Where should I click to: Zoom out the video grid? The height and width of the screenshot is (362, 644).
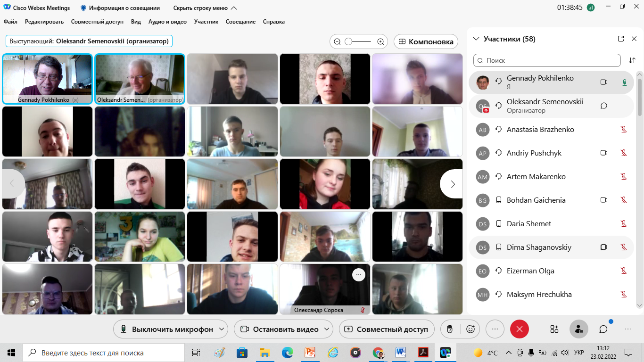337,41
